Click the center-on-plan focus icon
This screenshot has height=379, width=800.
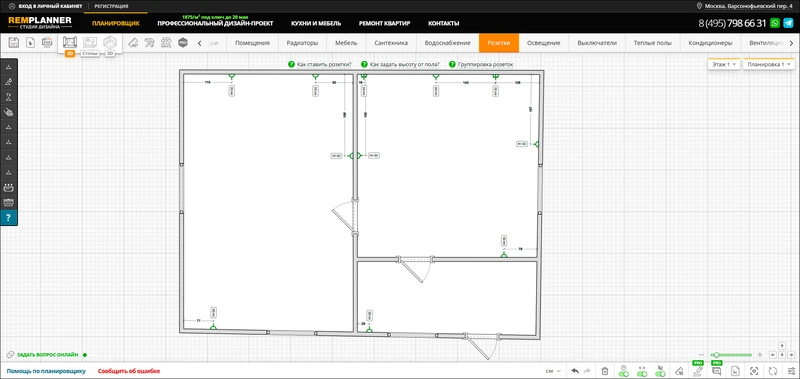pos(754,371)
